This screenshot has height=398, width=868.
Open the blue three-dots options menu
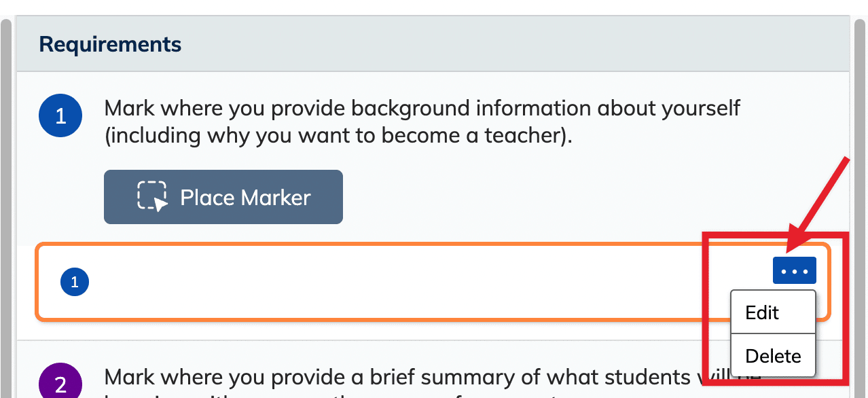795,272
